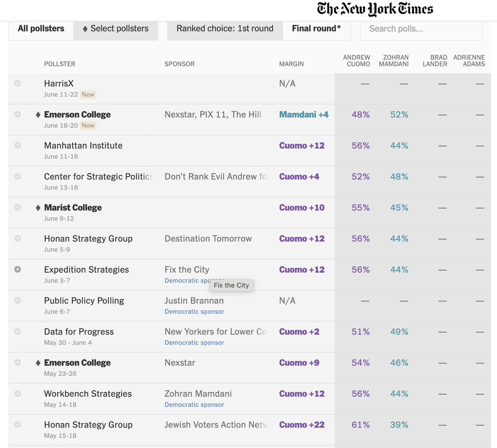Click the Cuomo +9 margin
This screenshot has height=448, width=497.
(299, 363)
